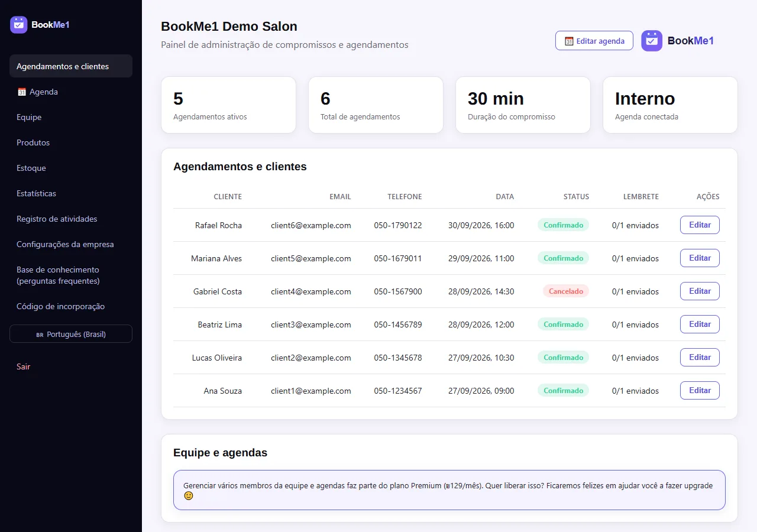Click the LEMBRETE column header
Image resolution: width=757 pixels, height=532 pixels.
click(641, 197)
